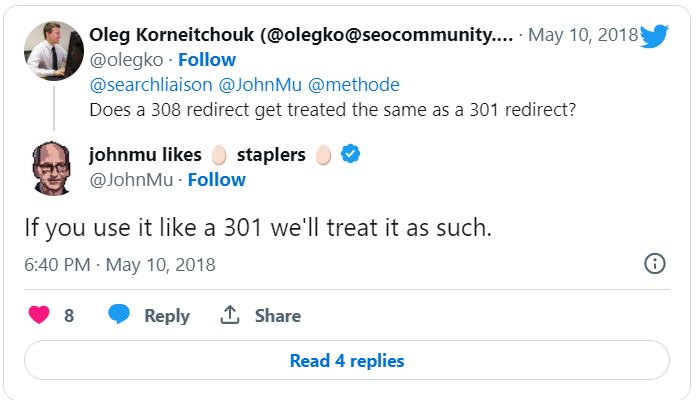This screenshot has width=697, height=411.
Task: Open Oleg Korneitchouk's profile photo
Action: (54, 48)
